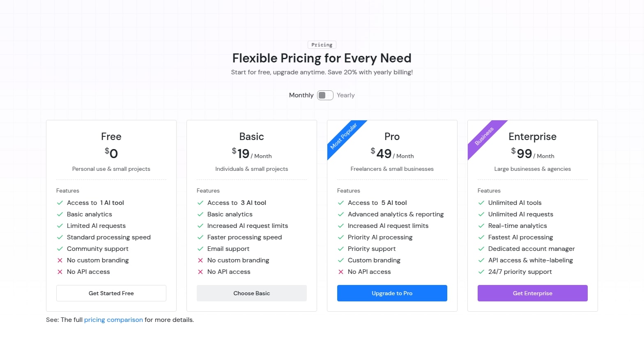Viewport: 644px width, 356px height.
Task: Click the Get Started Free button
Action: pyautogui.click(x=111, y=293)
